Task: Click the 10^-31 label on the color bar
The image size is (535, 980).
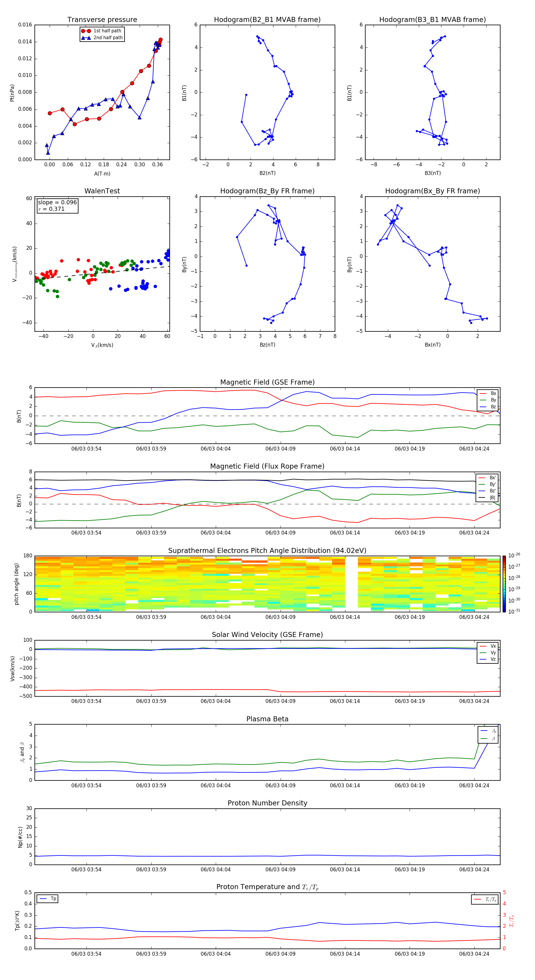Action: (514, 611)
